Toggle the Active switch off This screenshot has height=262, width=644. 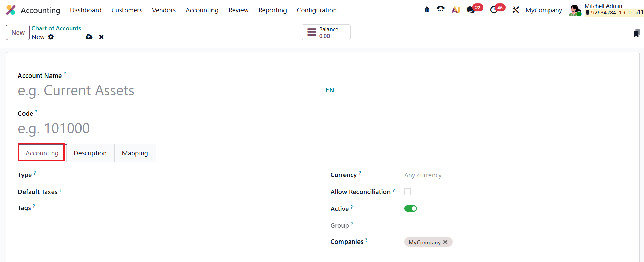coord(411,209)
